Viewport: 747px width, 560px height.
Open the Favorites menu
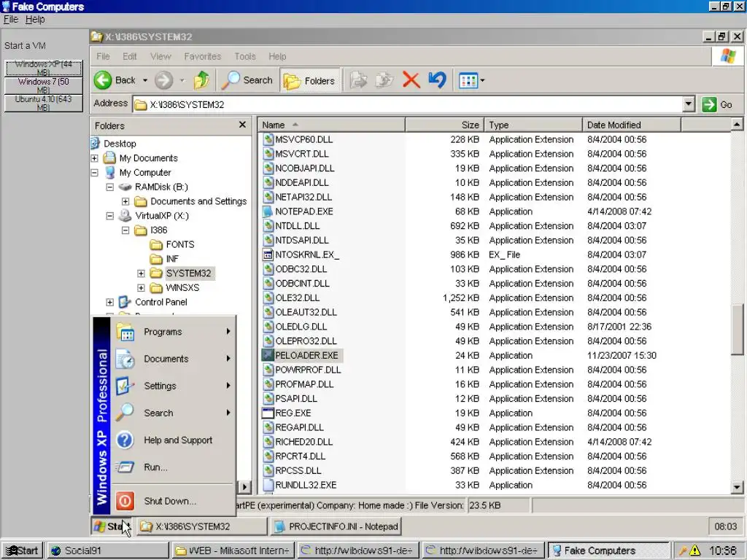(x=203, y=56)
